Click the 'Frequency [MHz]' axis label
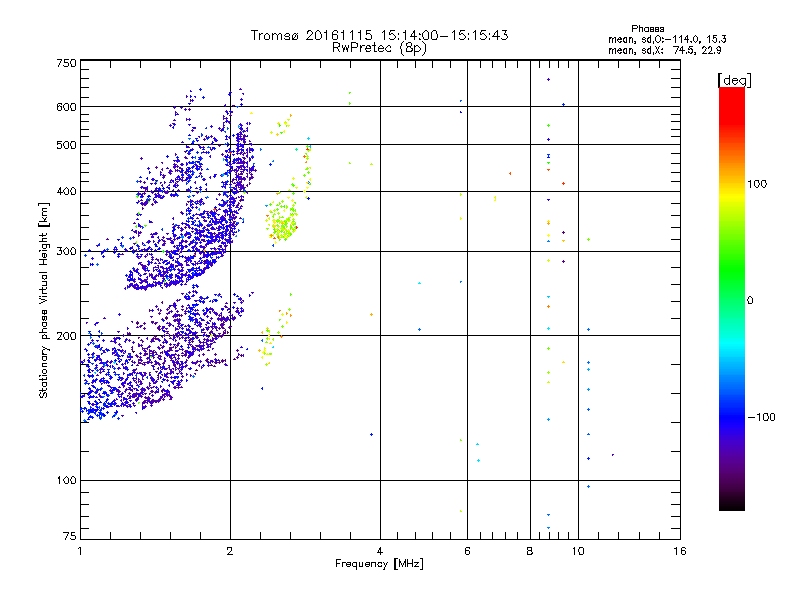 [x=379, y=564]
